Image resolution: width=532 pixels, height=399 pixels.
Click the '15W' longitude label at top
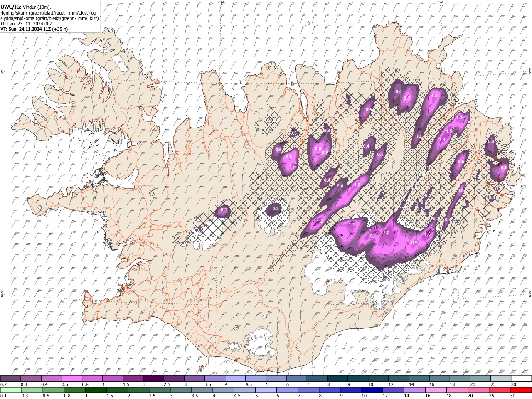pos(440,2)
